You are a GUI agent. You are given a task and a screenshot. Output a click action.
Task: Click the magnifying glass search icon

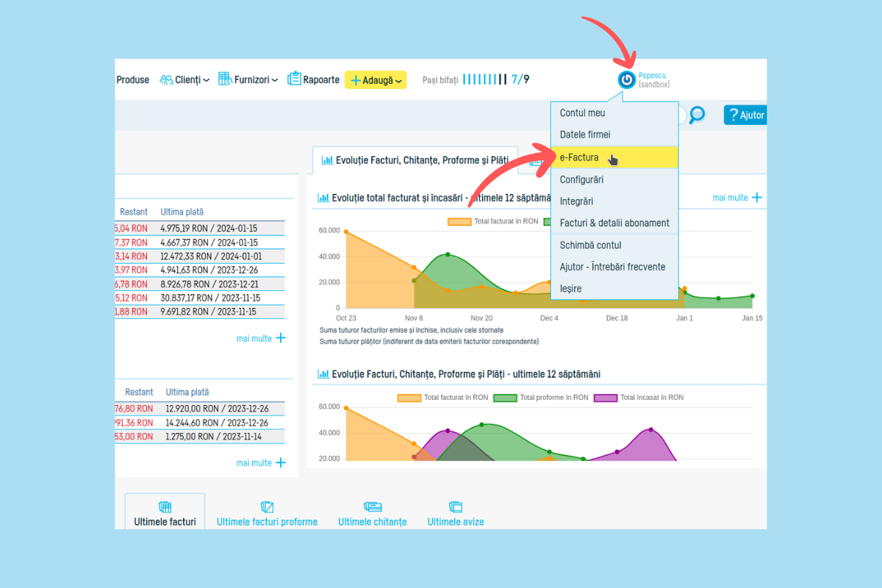pos(696,115)
